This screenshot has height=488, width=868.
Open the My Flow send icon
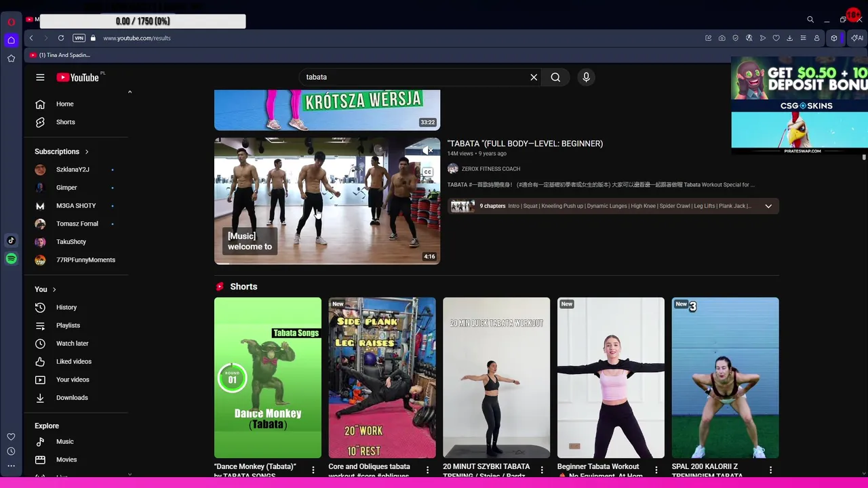[762, 38]
